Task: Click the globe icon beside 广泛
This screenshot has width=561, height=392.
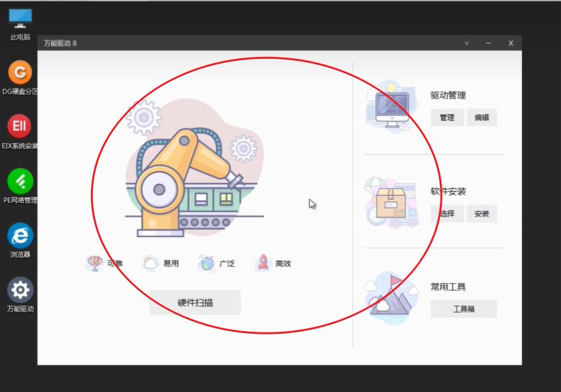Action: pyautogui.click(x=207, y=263)
